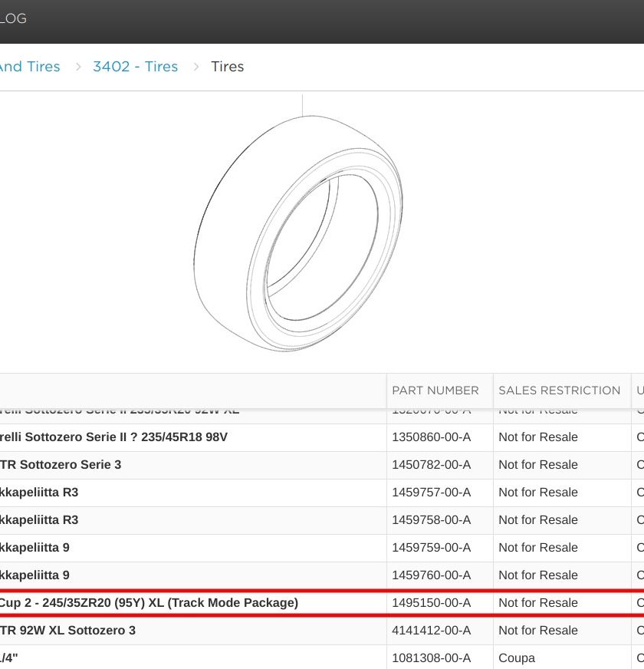Click 'kkapeliitta R3' row for 1459758-00-A
Screen dimensions: 644x669
click(x=322, y=520)
